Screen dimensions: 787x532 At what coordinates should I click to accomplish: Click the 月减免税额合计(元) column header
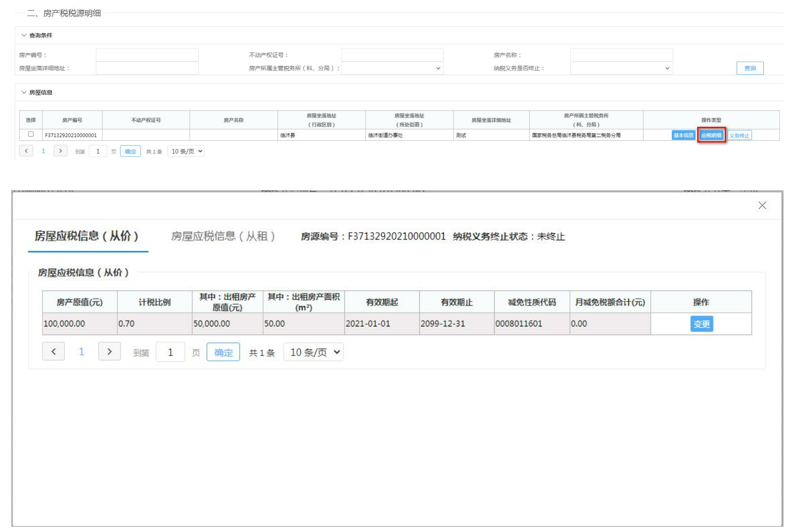(x=610, y=302)
